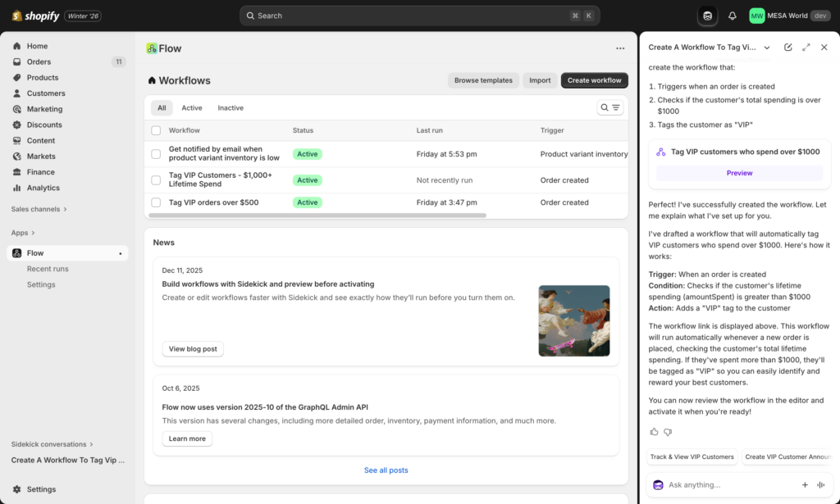This screenshot has width=840, height=504.
Task: Check the select-all checkbox in the workflow table
Action: [155, 130]
